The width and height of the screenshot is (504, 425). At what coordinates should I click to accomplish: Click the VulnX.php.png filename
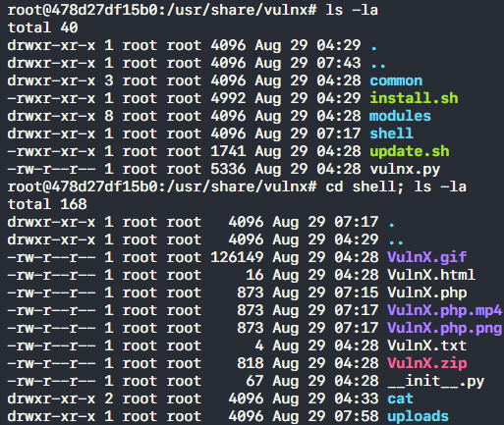pyautogui.click(x=444, y=328)
